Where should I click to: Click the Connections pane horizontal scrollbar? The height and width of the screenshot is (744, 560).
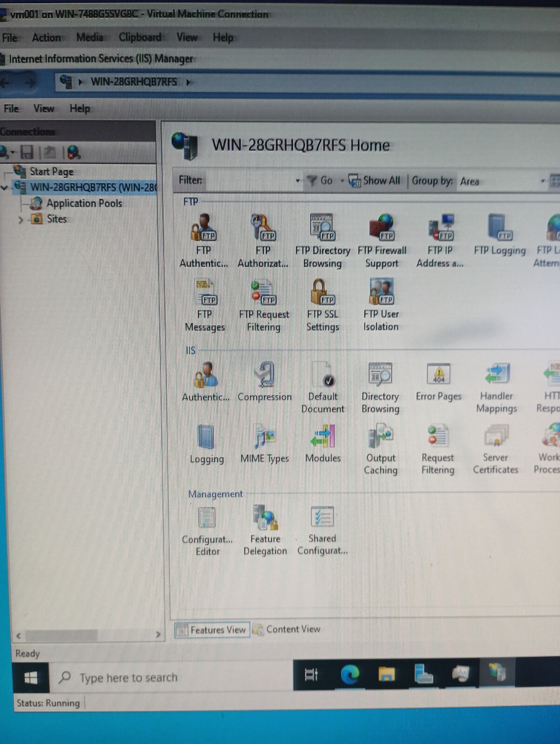[x=61, y=635]
